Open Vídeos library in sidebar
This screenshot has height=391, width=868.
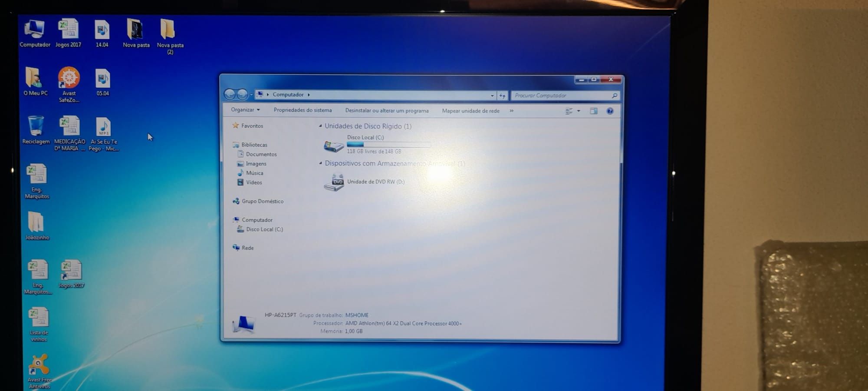pos(254,182)
